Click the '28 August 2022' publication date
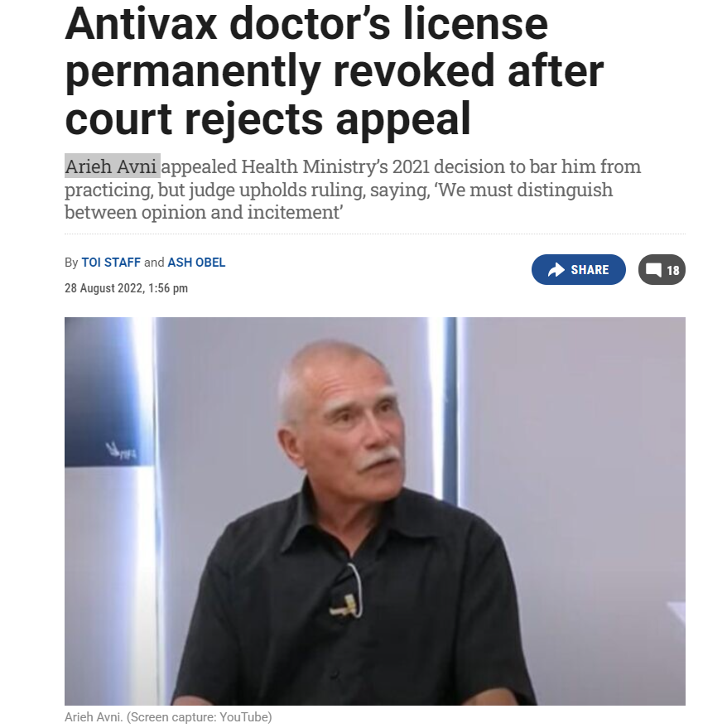The height and width of the screenshot is (728, 727). pos(103,288)
